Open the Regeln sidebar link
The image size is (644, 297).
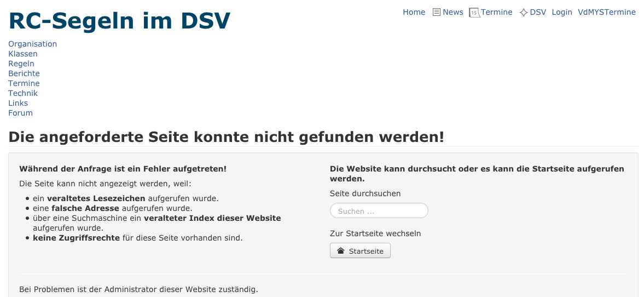click(21, 64)
